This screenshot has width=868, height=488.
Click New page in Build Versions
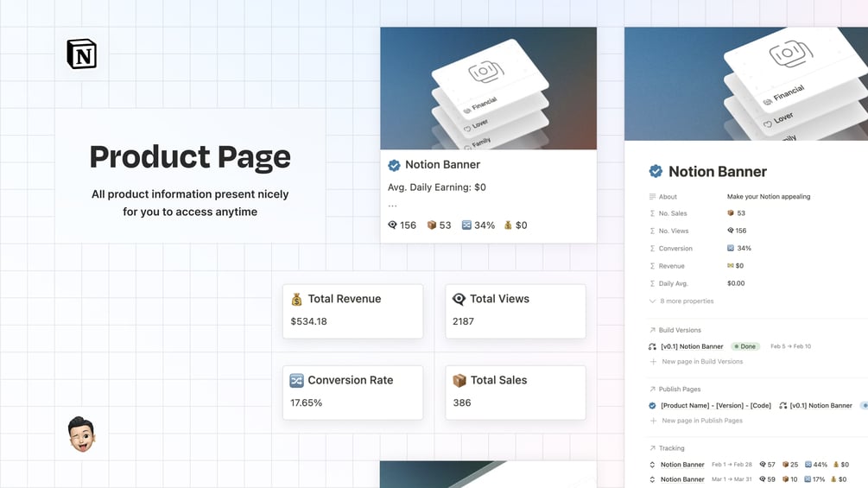pos(702,361)
